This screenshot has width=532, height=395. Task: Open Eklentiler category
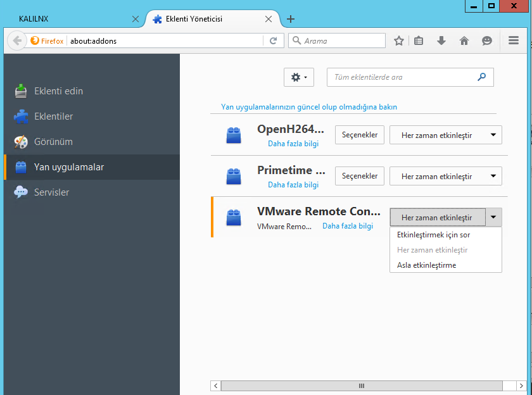[x=92, y=116]
